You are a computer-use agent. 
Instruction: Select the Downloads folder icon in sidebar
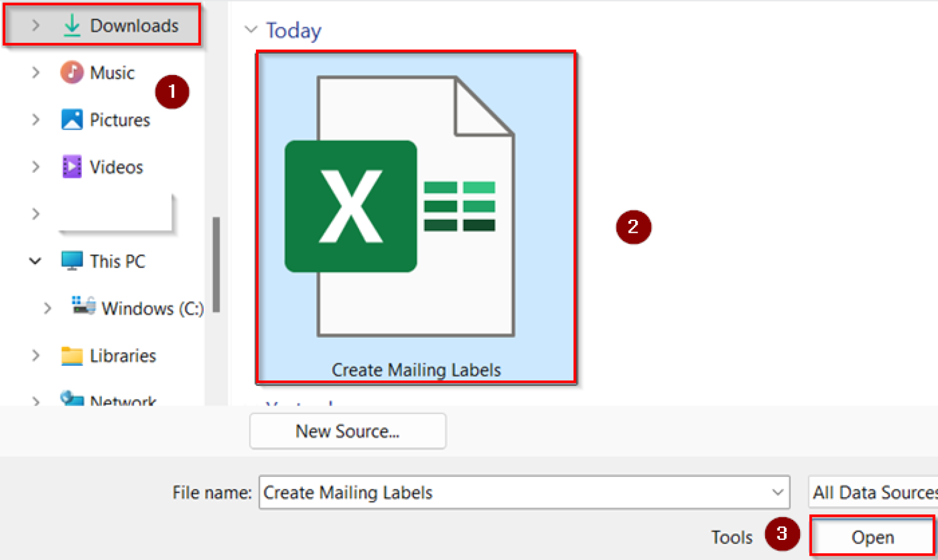point(71,26)
